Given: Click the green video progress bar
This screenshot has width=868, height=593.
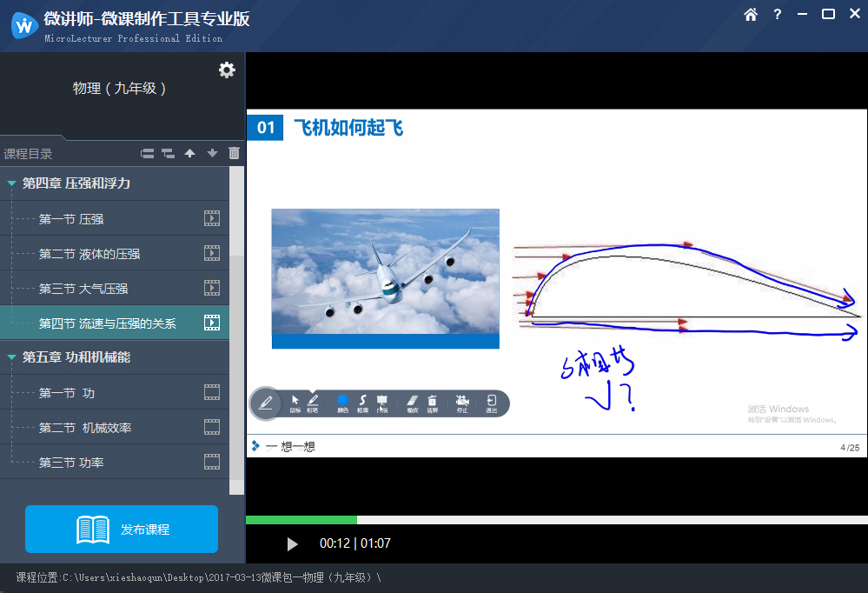Looking at the screenshot, I should click(x=301, y=520).
